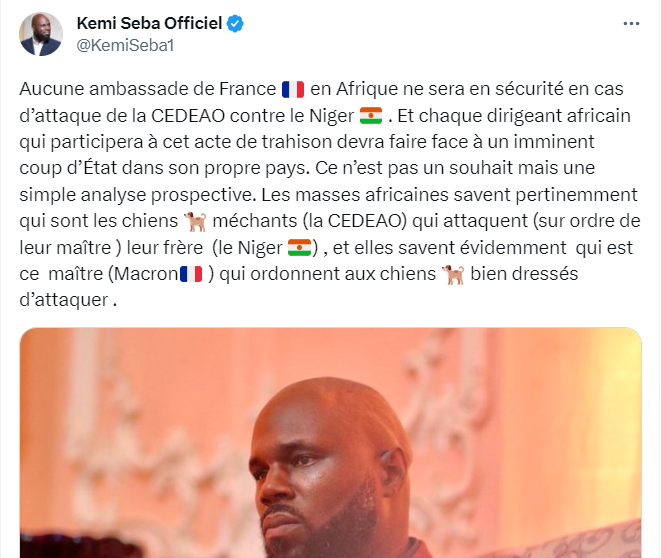Open the tweet's more options menu
The width and height of the screenshot is (661, 558).
[x=630, y=22]
